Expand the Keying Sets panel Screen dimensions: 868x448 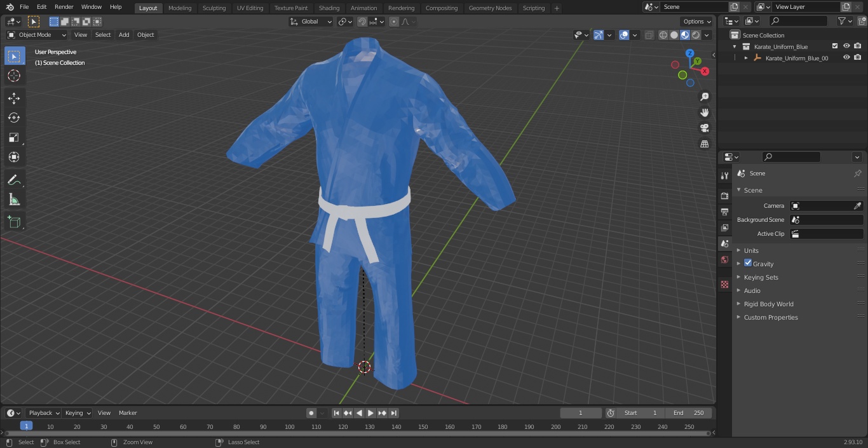[761, 277]
